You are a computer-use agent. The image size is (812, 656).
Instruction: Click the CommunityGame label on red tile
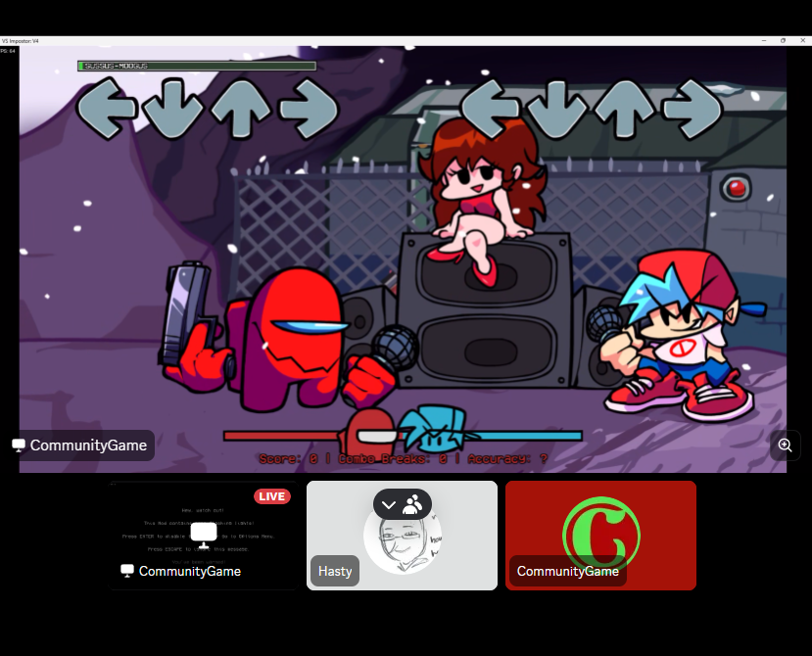click(x=567, y=571)
